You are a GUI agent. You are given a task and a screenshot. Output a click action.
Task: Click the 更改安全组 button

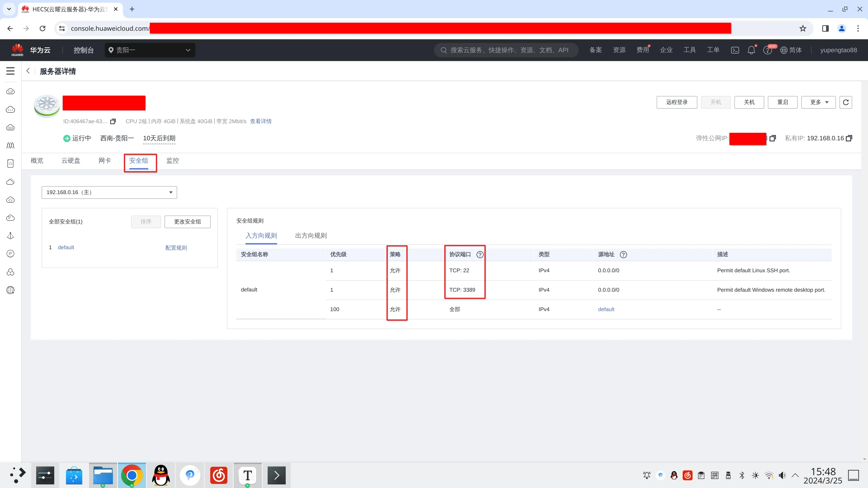[x=187, y=222]
